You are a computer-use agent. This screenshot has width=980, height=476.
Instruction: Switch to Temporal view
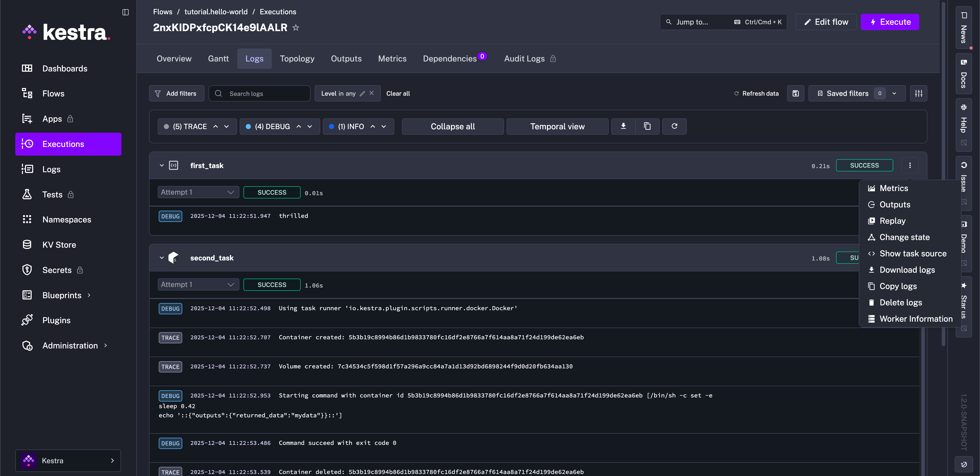coord(557,126)
